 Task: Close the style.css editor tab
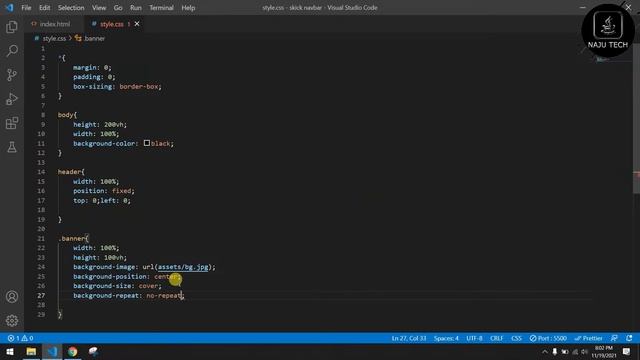point(137,24)
